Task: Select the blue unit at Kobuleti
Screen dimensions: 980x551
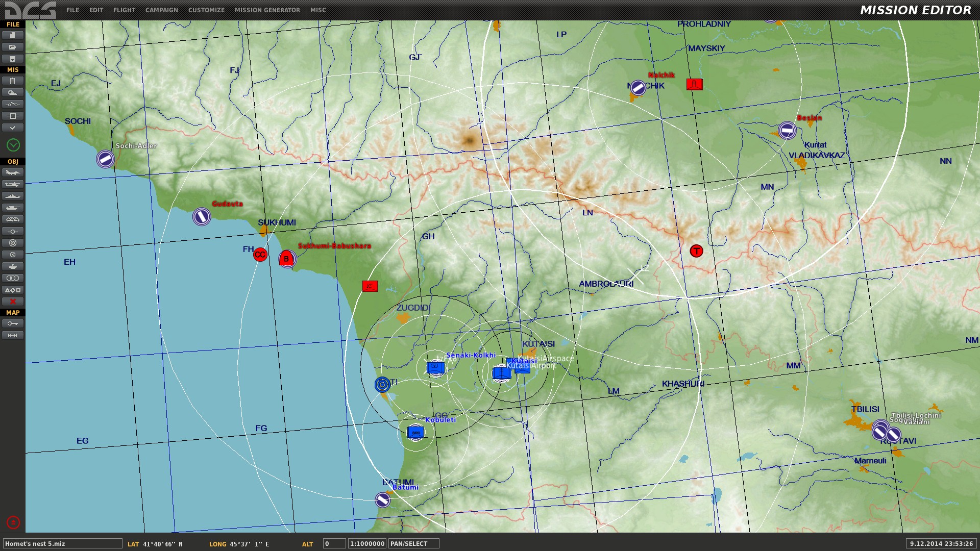Action: coord(415,433)
